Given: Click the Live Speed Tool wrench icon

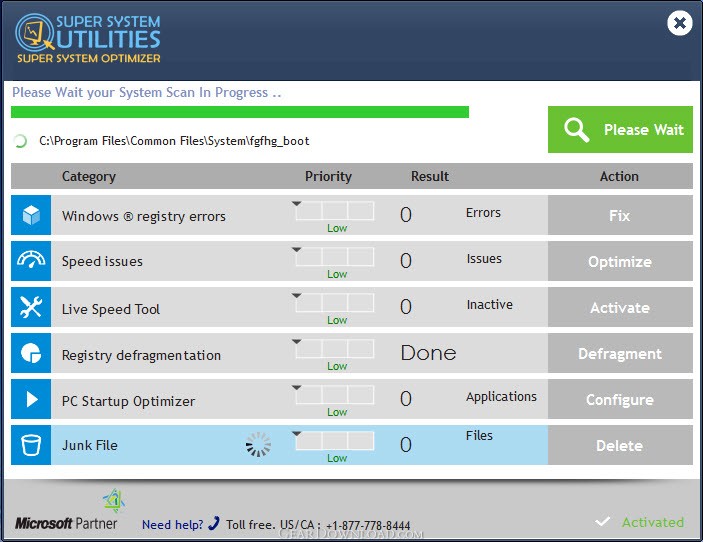Looking at the screenshot, I should click(31, 308).
